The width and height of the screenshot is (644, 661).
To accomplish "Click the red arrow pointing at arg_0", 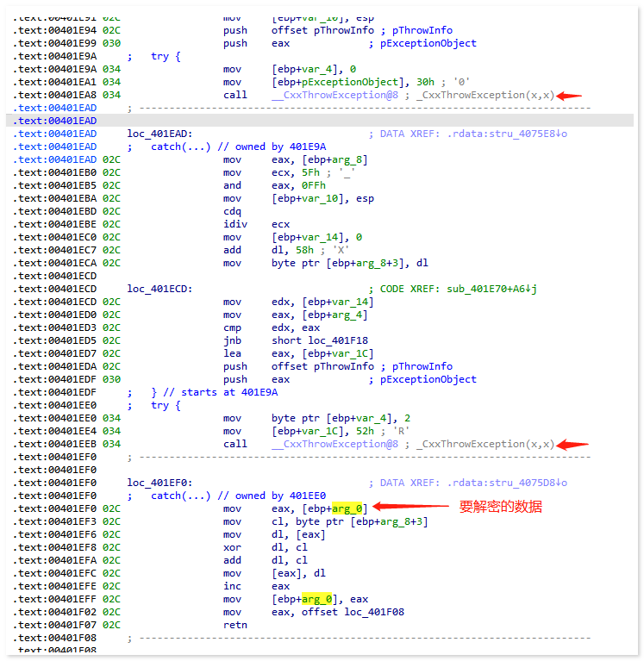I will tap(410, 508).
